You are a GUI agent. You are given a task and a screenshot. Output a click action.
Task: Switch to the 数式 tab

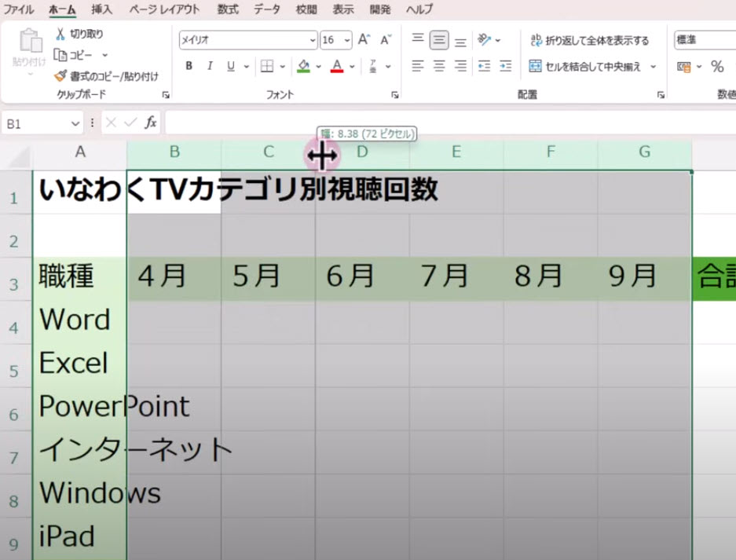228,9
